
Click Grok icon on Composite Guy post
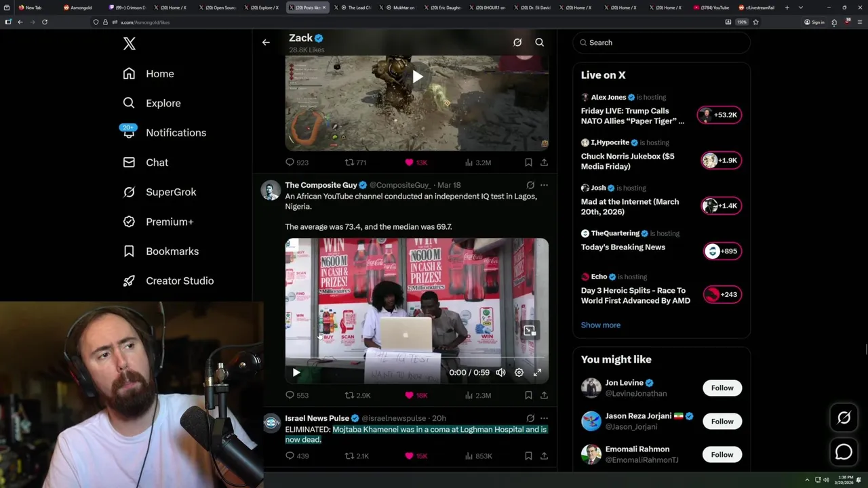[x=530, y=185]
